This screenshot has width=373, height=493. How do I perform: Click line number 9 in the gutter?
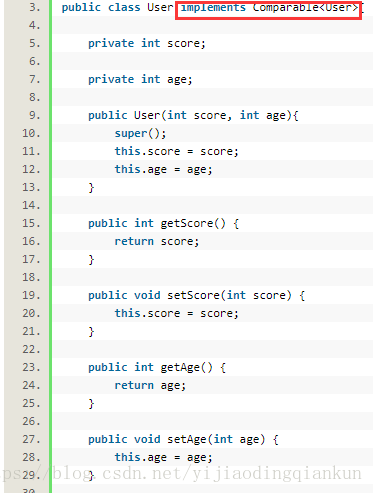(34, 115)
